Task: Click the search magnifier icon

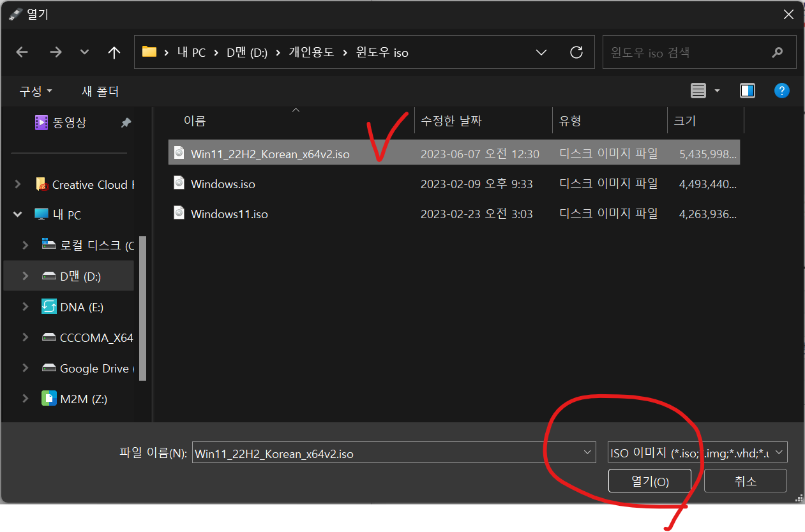Action: tap(778, 52)
